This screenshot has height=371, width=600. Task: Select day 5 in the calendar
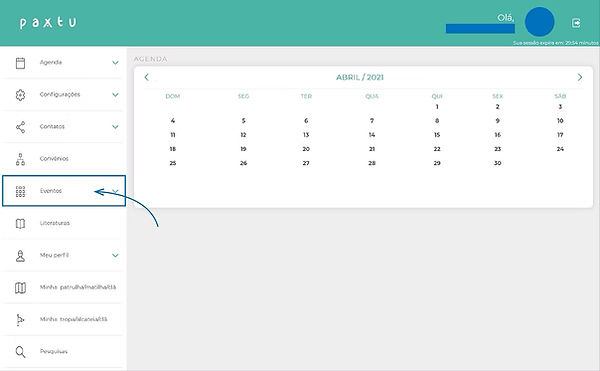[x=243, y=121]
